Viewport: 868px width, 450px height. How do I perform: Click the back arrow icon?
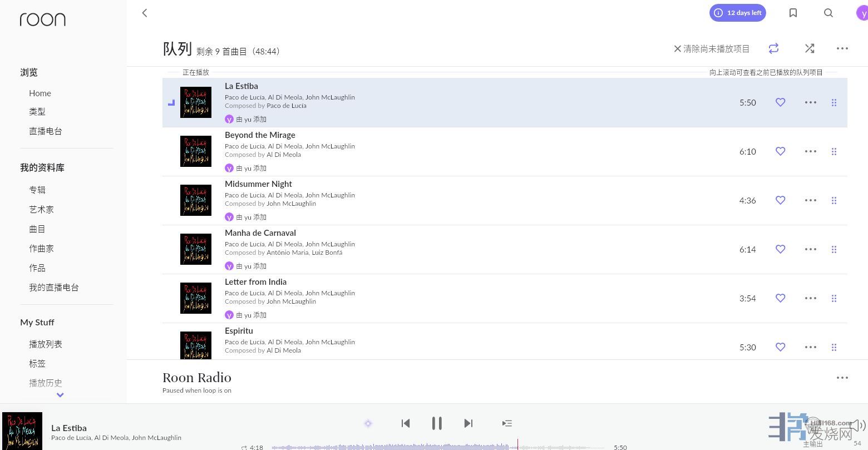(x=145, y=13)
